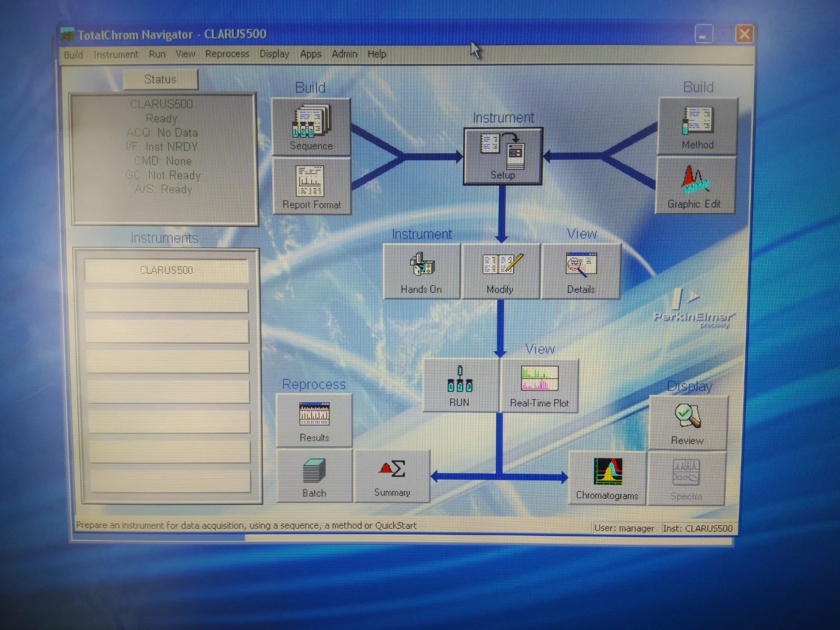Viewport: 840px width, 630px height.
Task: Open the Build Method editor
Action: point(697,126)
